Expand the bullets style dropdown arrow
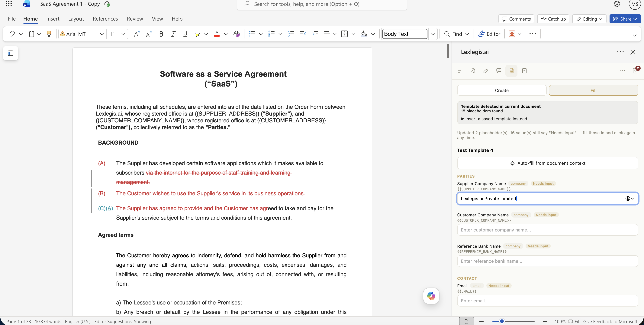The image size is (644, 325). click(261, 34)
